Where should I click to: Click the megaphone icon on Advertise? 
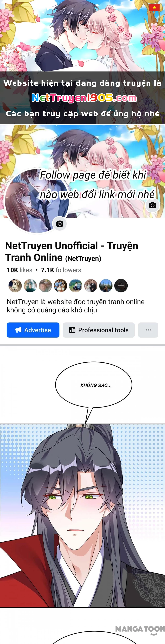point(18,330)
